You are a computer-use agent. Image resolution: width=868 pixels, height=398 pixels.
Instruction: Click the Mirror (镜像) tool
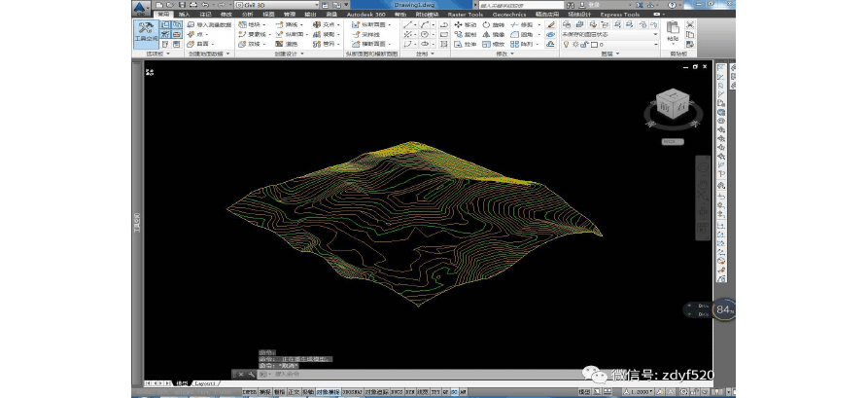(x=494, y=34)
